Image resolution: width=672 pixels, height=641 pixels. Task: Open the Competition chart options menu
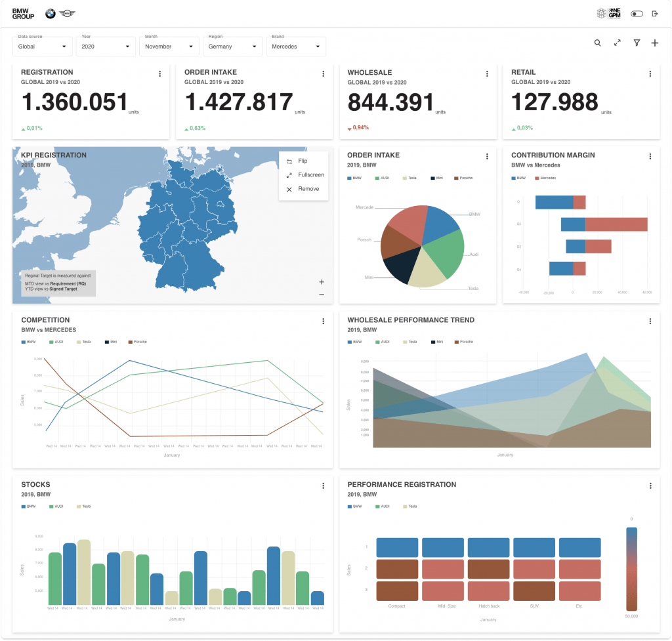[323, 321]
